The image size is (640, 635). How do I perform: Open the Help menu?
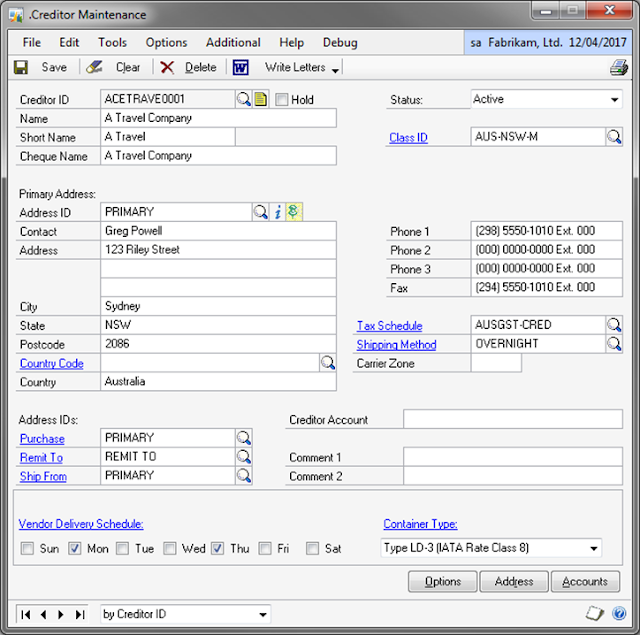click(x=291, y=42)
